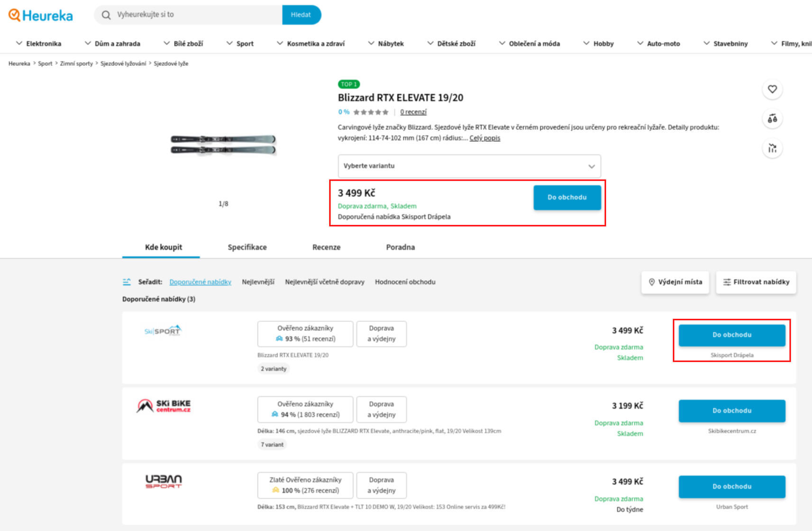Click Skisport Drápela Do obchodu button

[732, 335]
